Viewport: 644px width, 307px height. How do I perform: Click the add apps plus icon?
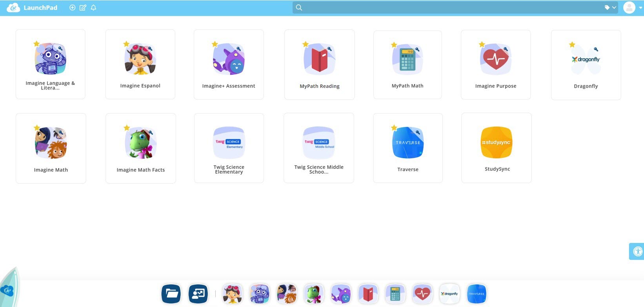pyautogui.click(x=72, y=8)
